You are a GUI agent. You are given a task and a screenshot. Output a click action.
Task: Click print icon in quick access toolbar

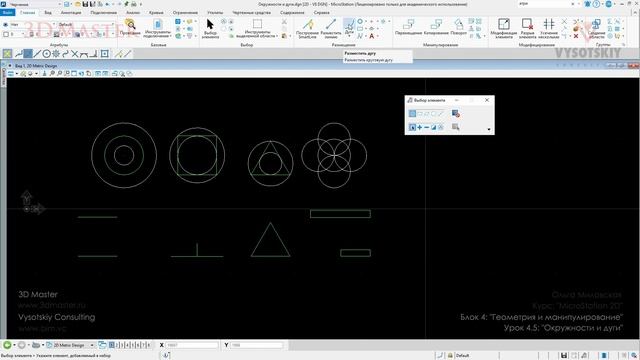[133, 4]
